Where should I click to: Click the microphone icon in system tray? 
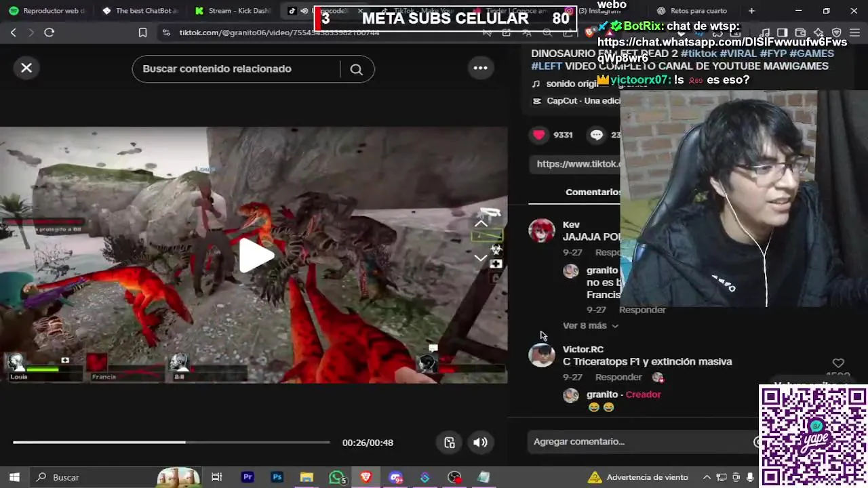pos(750,477)
